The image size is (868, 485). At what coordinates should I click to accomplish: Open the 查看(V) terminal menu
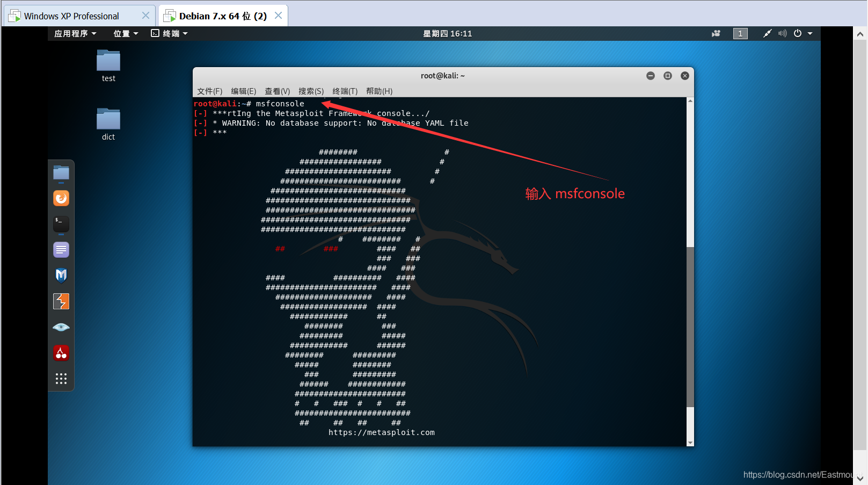click(277, 91)
